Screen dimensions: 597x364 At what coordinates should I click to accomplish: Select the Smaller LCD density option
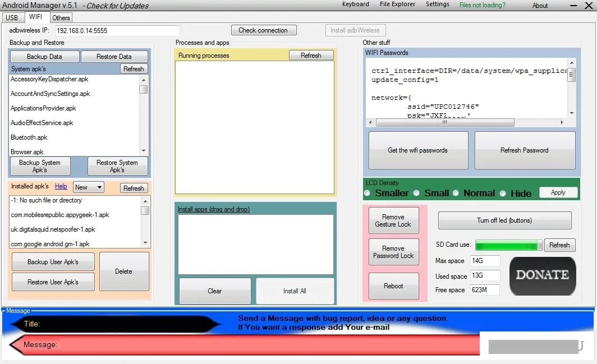367,193
